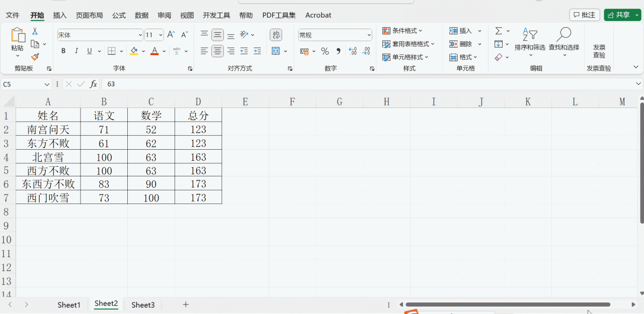Open the number format (常规) dropdown

coord(369,35)
